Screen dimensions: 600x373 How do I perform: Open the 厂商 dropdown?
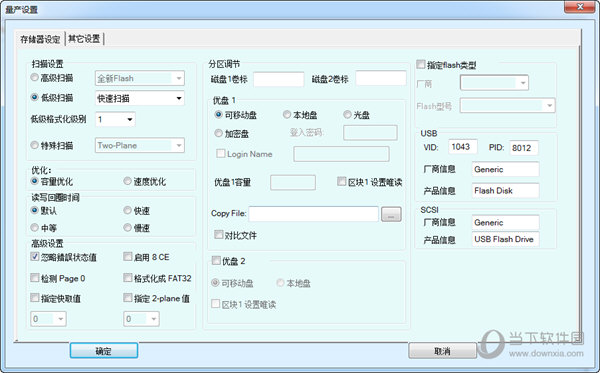(494, 83)
